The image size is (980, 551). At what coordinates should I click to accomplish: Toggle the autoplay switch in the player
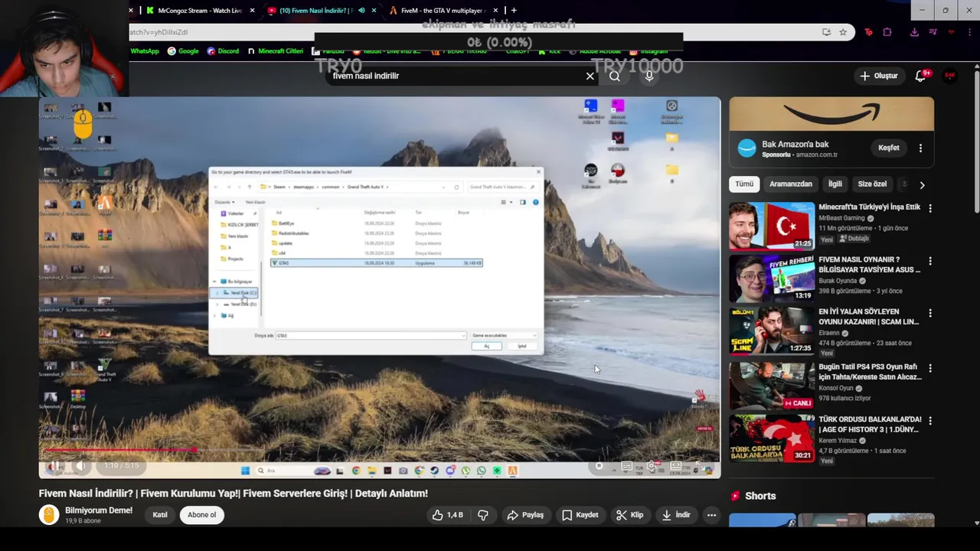(599, 465)
